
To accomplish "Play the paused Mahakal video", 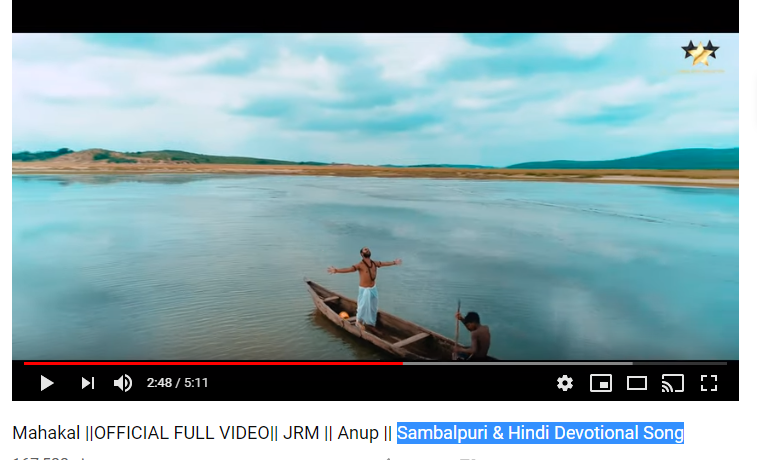I will point(47,383).
